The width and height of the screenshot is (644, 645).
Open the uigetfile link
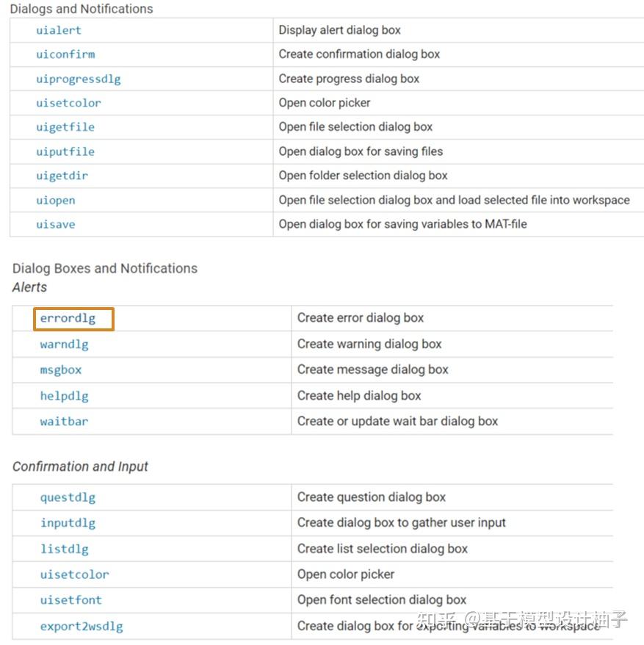point(65,127)
